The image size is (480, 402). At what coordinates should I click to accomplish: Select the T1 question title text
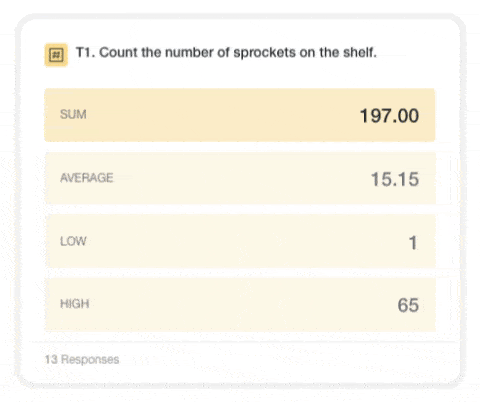[226, 52]
